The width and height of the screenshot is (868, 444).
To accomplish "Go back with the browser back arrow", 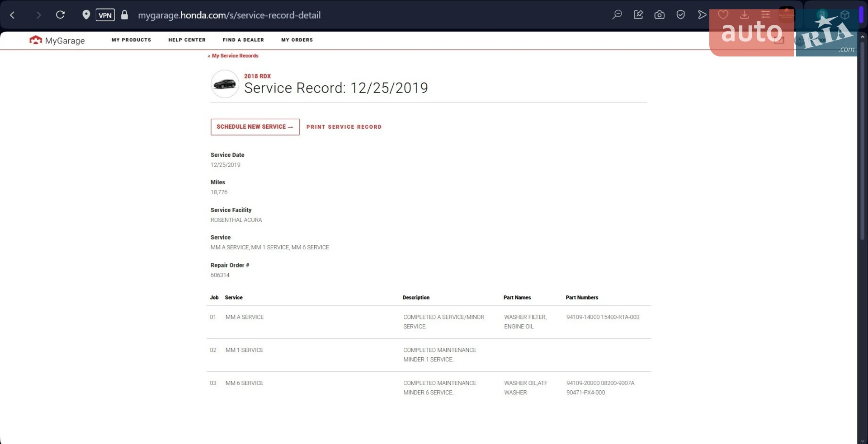I will [x=13, y=15].
